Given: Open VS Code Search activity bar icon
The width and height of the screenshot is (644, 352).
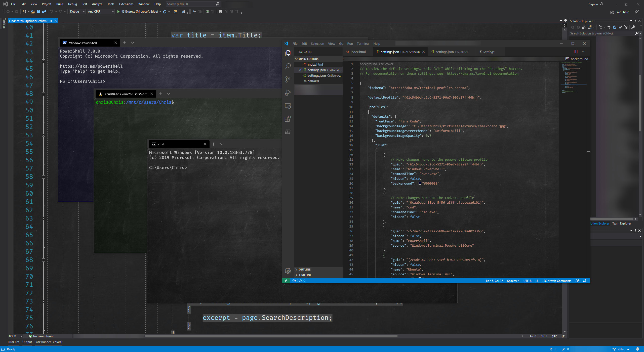Looking at the screenshot, I should pos(288,66).
